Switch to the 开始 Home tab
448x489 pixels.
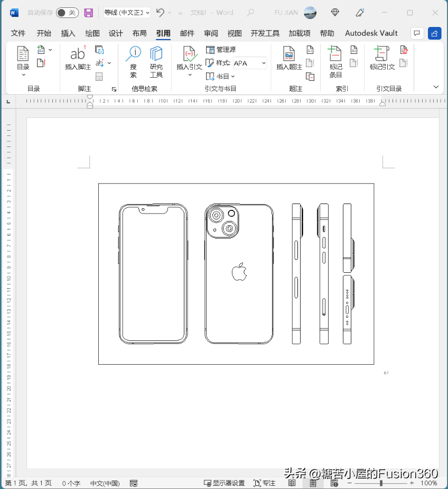pos(44,33)
